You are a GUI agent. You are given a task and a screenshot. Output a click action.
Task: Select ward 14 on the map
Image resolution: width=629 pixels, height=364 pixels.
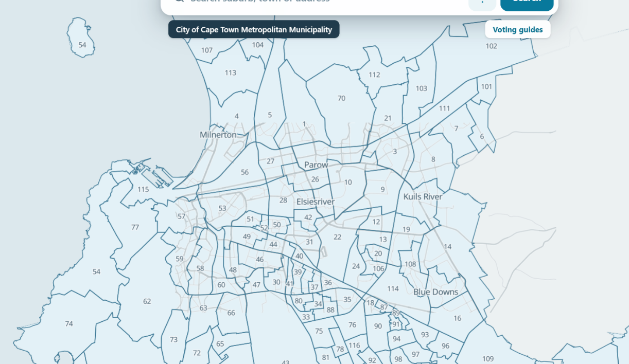pos(447,247)
